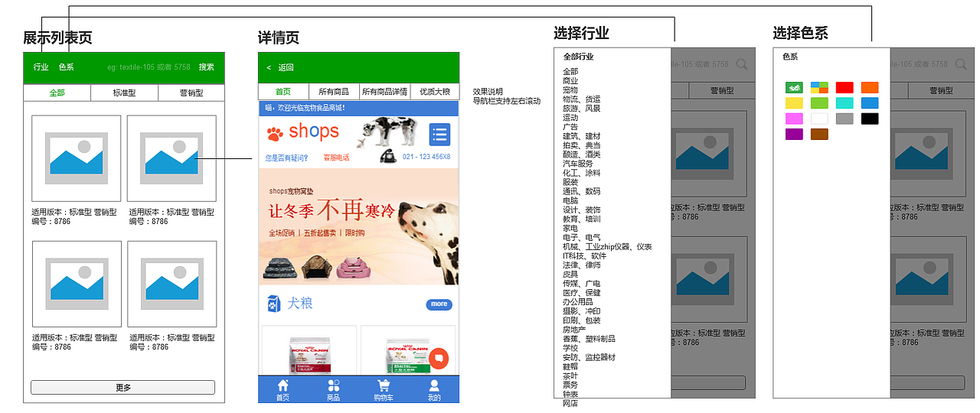Open the top-left template thumbnail on list page

(77, 158)
